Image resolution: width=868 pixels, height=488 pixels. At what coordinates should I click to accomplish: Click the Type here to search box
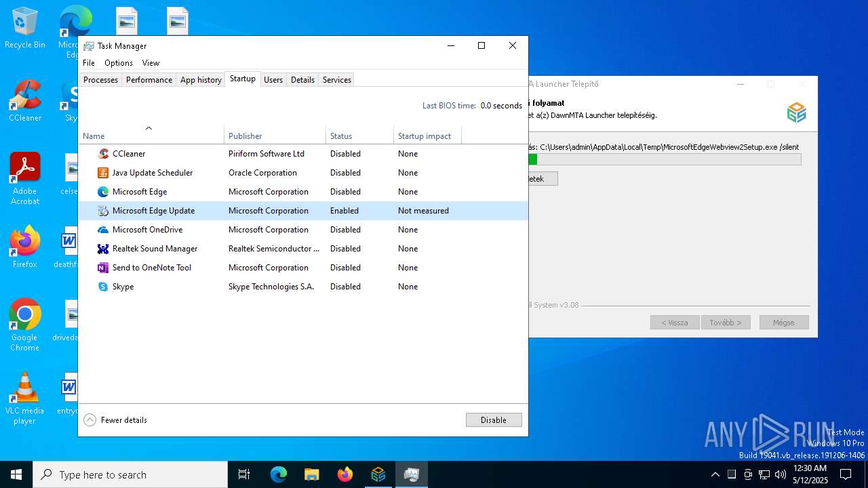[x=130, y=474]
